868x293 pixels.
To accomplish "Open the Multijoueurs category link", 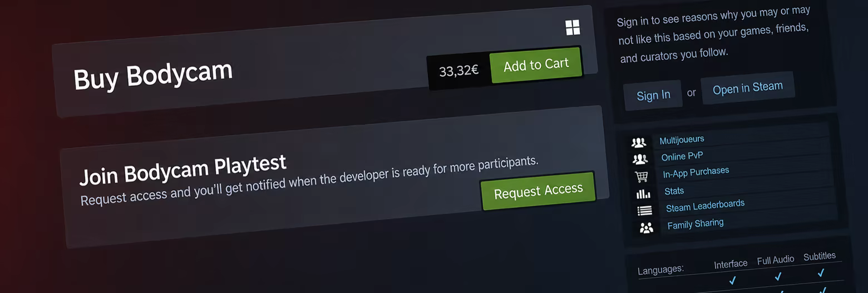I will point(682,139).
